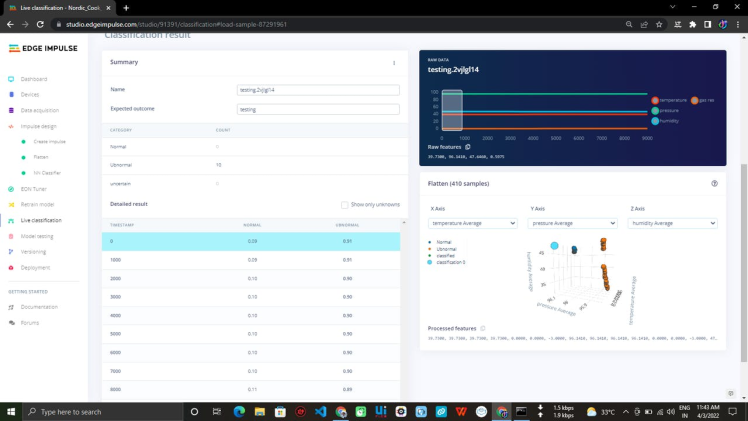Select NN Classifier under Impulse design
Image resolution: width=748 pixels, height=421 pixels.
click(x=47, y=173)
